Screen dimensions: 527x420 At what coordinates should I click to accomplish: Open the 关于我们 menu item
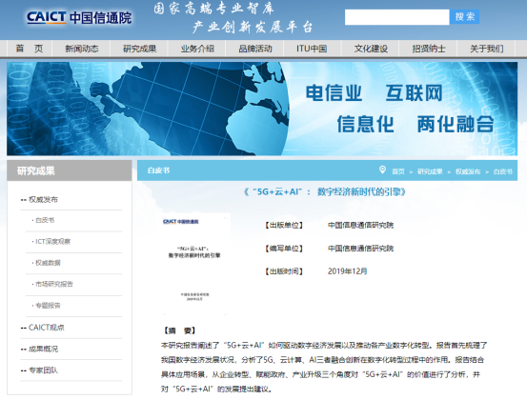click(x=486, y=49)
